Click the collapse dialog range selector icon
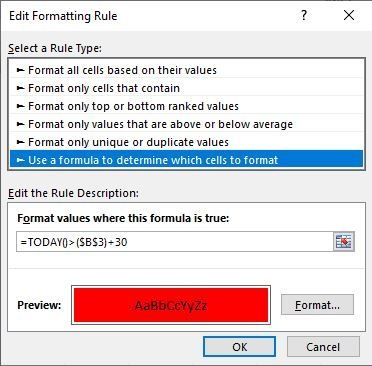Image resolution: width=372 pixels, height=366 pixels. pos(344,242)
